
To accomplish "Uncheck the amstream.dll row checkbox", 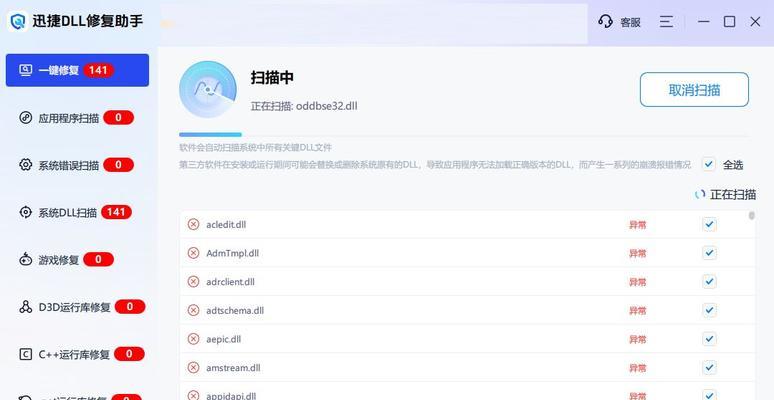I will [x=709, y=368].
